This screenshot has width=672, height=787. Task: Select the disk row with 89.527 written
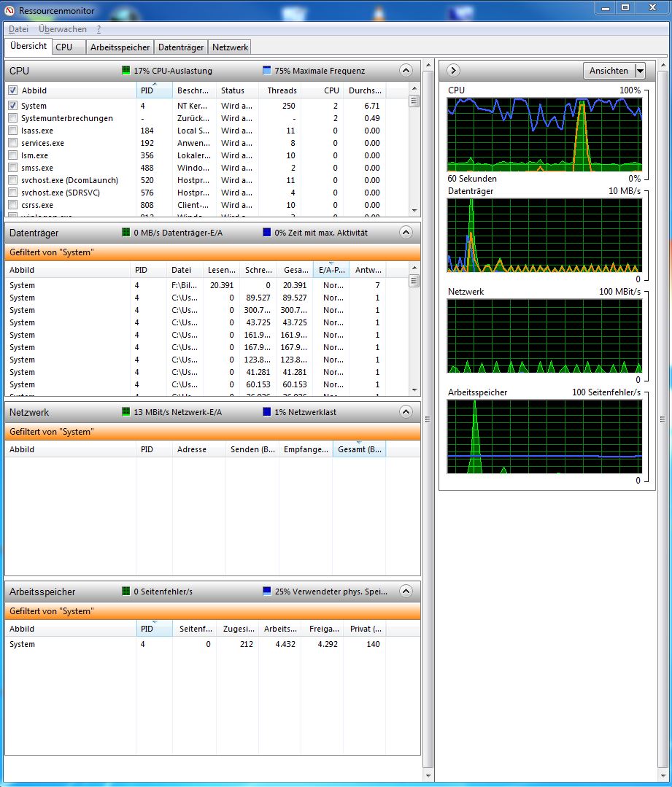pyautogui.click(x=208, y=298)
